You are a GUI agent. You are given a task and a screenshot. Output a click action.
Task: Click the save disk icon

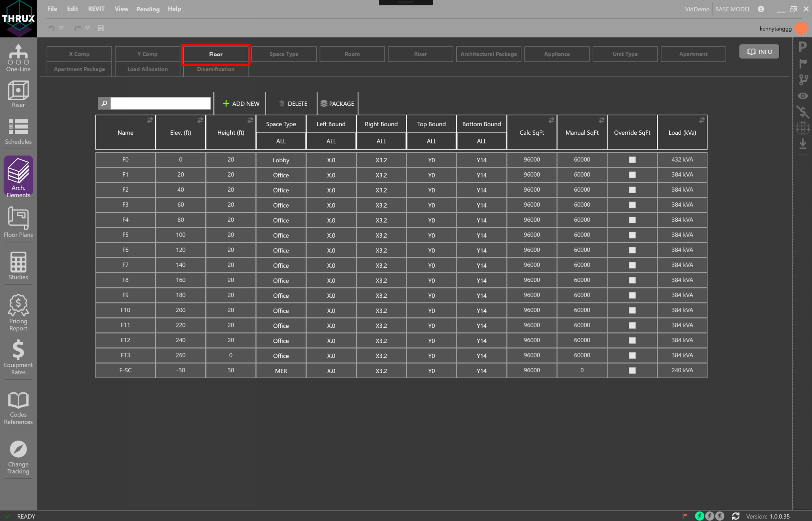coord(101,28)
